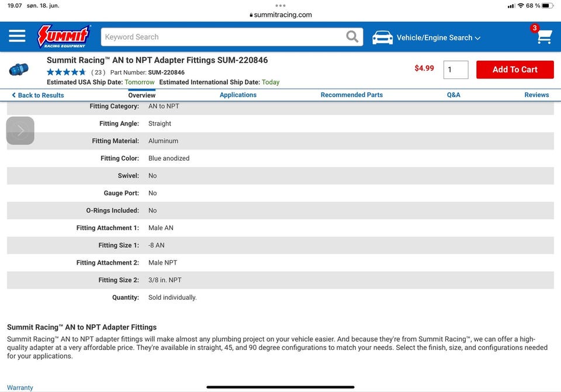Open the Warranty link

tap(20, 387)
